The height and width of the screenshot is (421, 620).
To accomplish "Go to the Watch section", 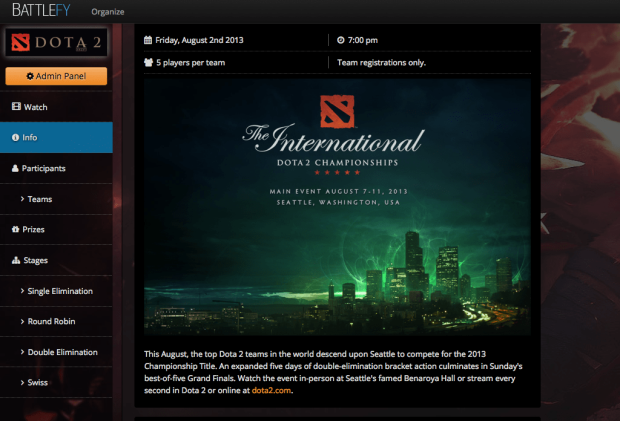I will click(x=56, y=107).
